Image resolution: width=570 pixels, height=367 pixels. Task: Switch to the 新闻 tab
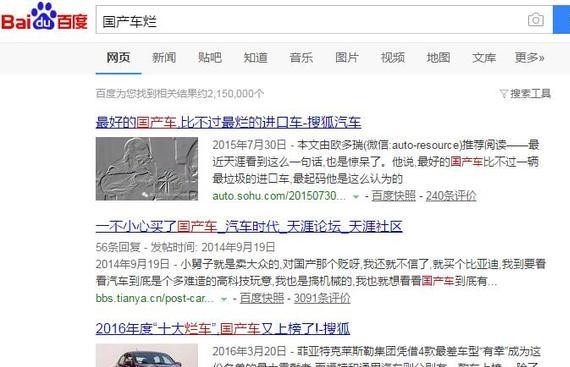point(164,57)
